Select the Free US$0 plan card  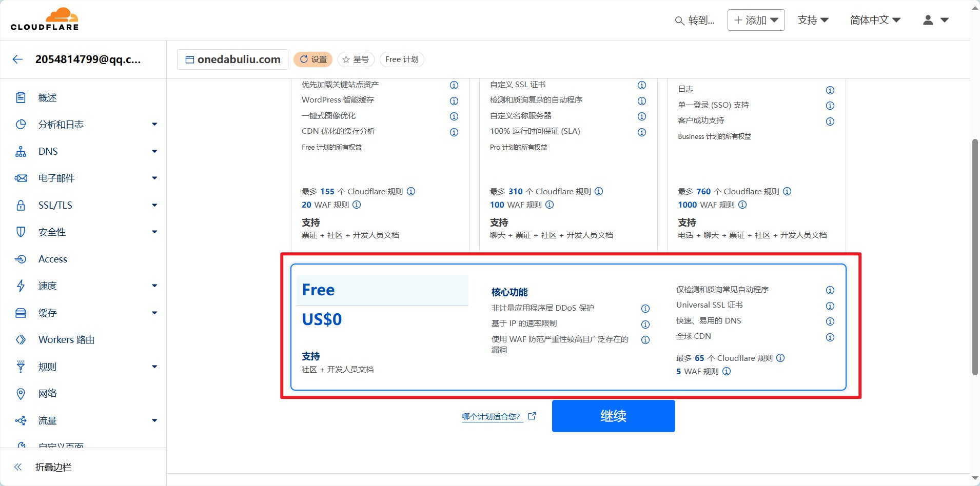pos(568,327)
